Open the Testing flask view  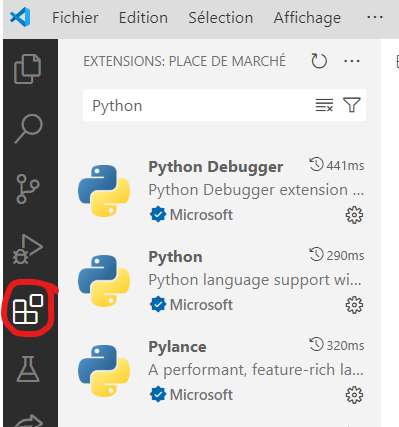click(x=28, y=369)
